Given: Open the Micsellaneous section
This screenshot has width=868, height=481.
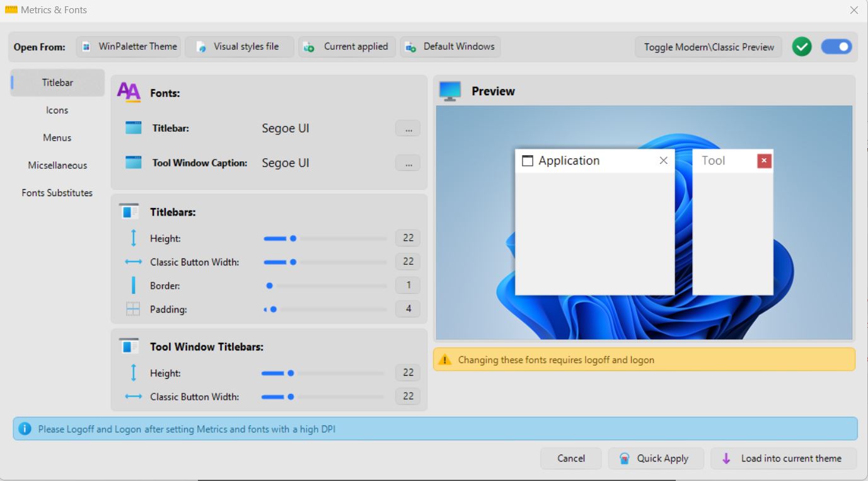Looking at the screenshot, I should pyautogui.click(x=57, y=166).
